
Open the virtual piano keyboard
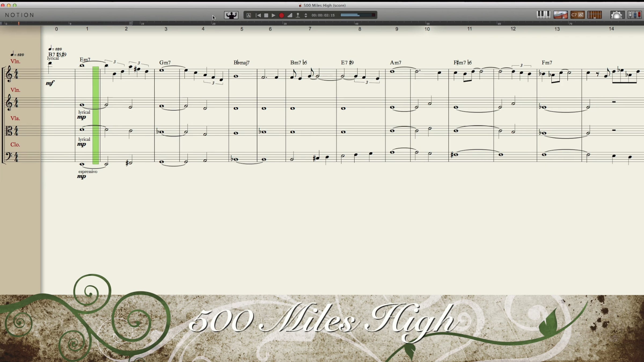click(543, 15)
